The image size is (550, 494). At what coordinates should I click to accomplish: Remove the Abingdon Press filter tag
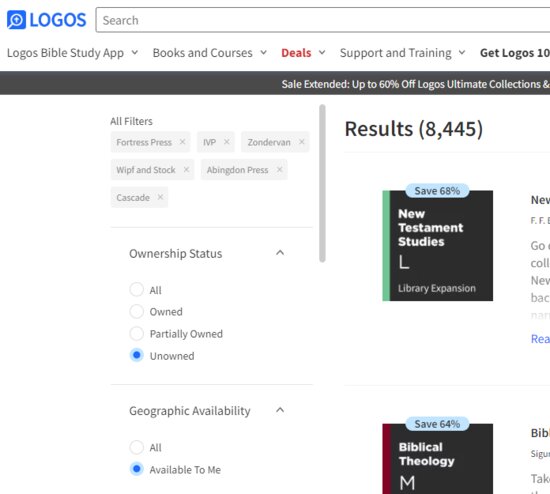(280, 169)
